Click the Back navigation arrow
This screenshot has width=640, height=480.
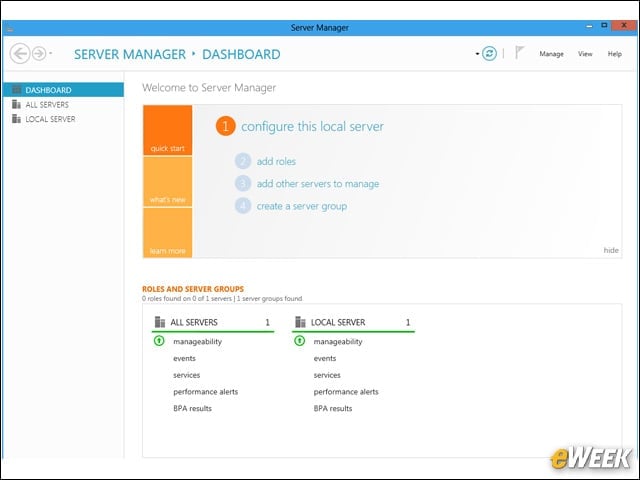click(x=20, y=53)
